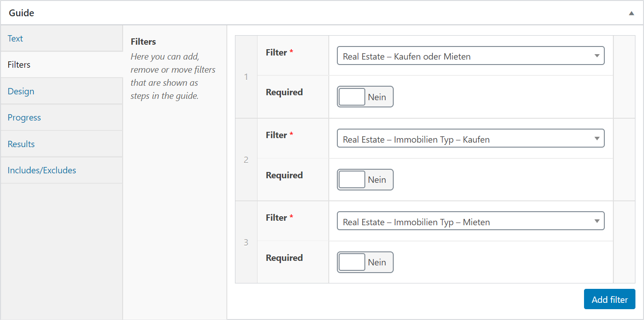The image size is (644, 320).
Task: Open the Includes/Excludes tab
Action: point(61,170)
